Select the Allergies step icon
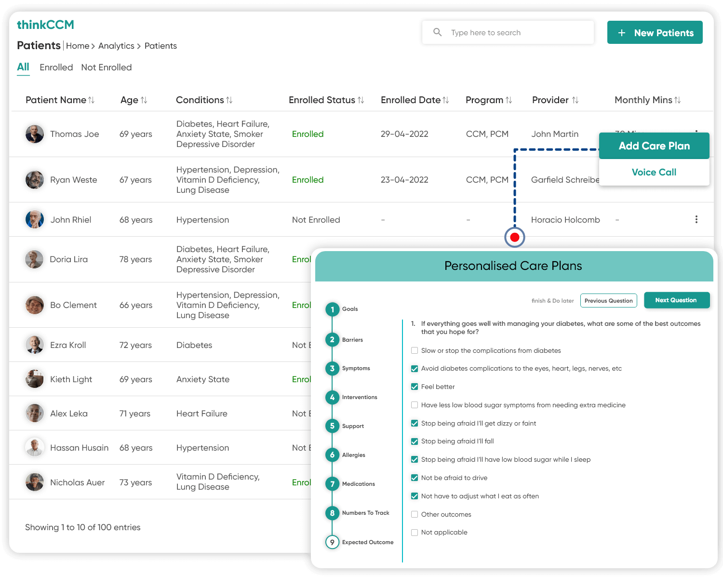Image resolution: width=723 pixels, height=588 pixels. [x=332, y=454]
